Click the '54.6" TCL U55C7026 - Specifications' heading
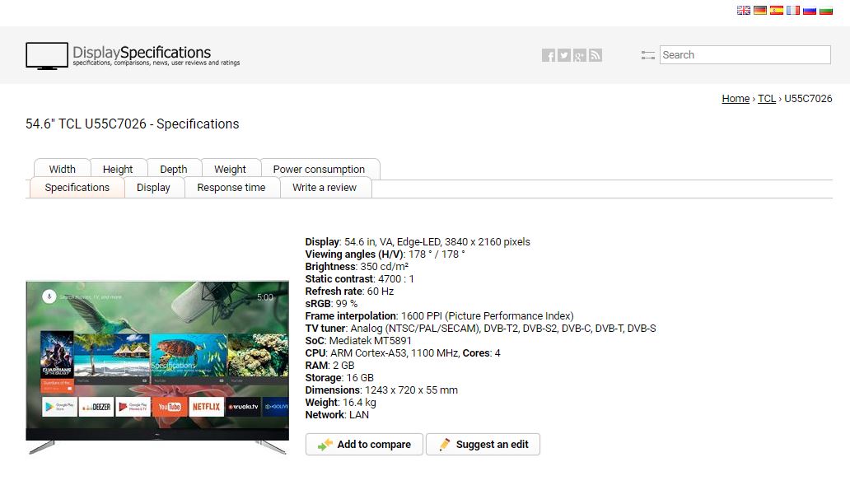Screen dimensions: 850x504 [133, 124]
